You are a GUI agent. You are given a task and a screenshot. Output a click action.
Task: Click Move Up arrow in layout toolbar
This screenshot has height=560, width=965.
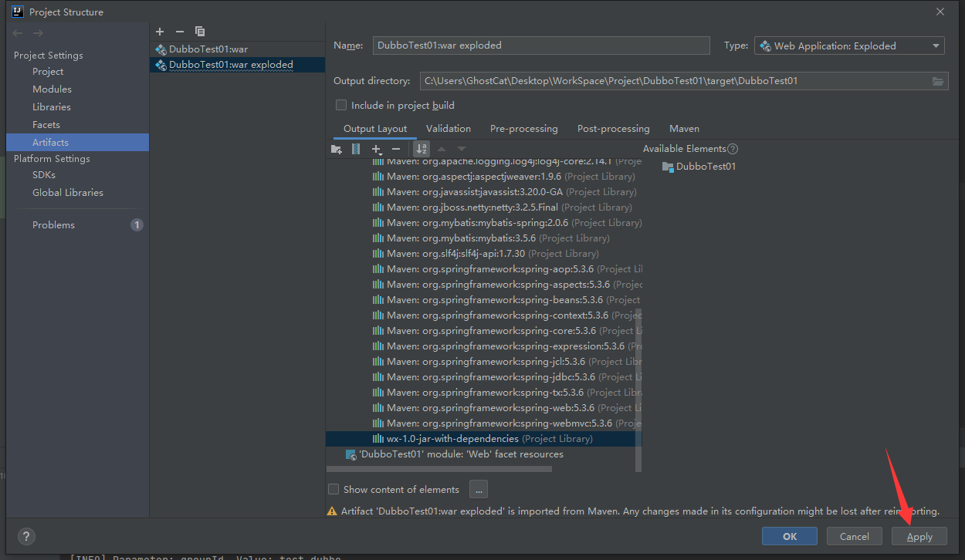pos(442,149)
